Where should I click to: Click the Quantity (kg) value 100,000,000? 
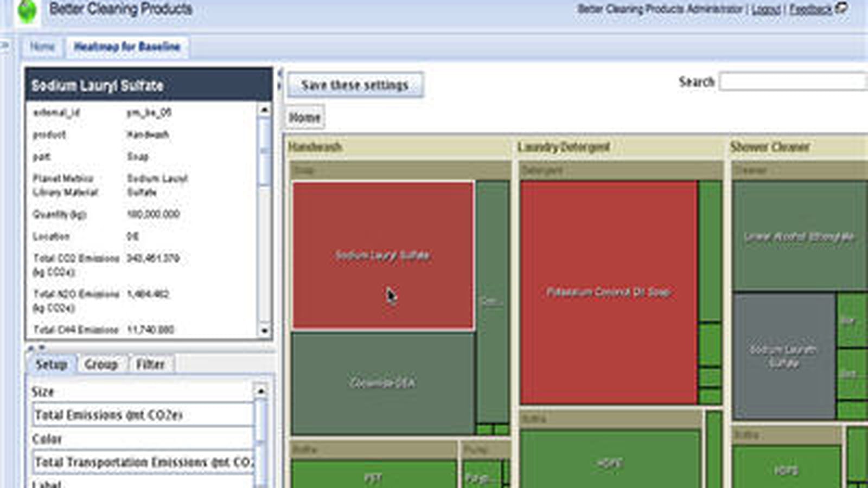[x=153, y=214]
